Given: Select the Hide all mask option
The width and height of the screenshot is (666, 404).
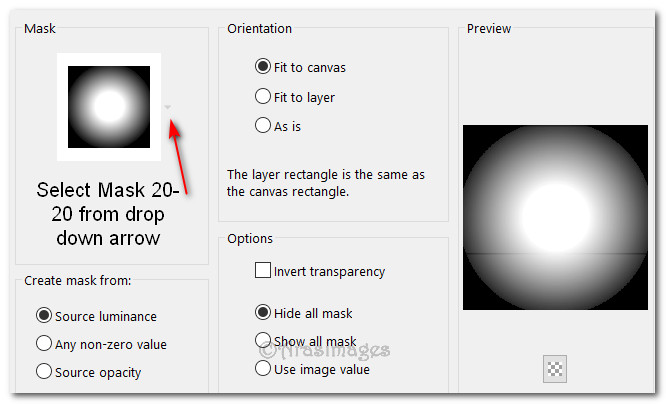Looking at the screenshot, I should pyautogui.click(x=264, y=312).
